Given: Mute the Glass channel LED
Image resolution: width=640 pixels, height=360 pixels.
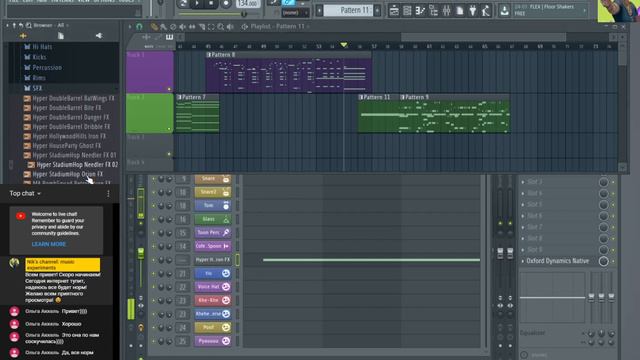Looking at the screenshot, I should 154,219.
